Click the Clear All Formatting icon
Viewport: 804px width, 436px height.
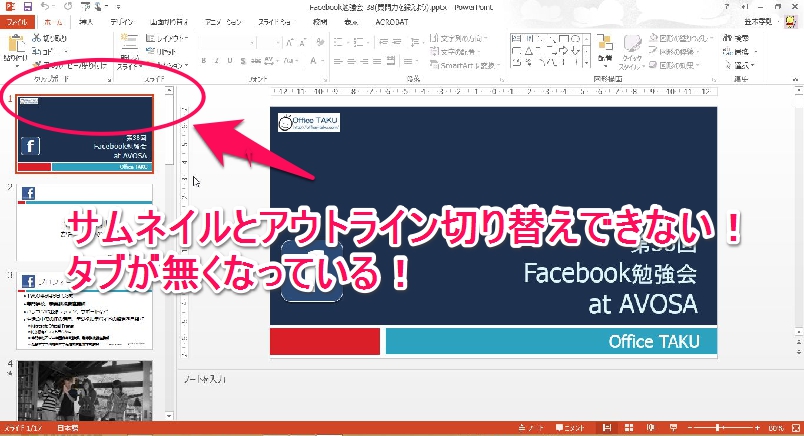click(320, 43)
